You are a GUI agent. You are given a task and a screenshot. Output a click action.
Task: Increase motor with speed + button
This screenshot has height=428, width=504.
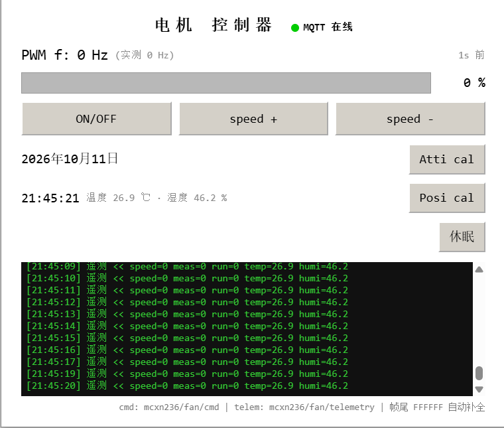[x=253, y=119]
